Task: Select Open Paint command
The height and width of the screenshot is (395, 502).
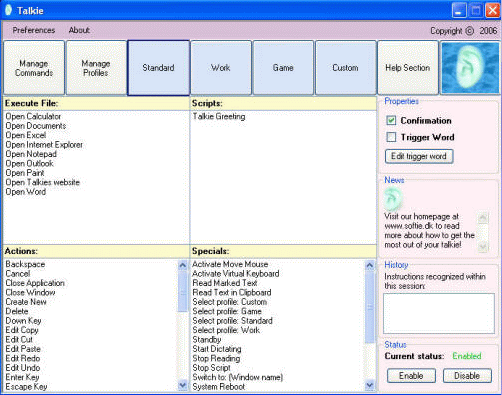Action: tap(25, 173)
